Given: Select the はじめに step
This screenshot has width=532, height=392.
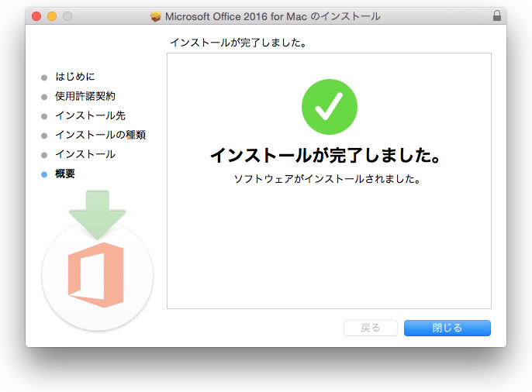Looking at the screenshot, I should click(x=75, y=77).
